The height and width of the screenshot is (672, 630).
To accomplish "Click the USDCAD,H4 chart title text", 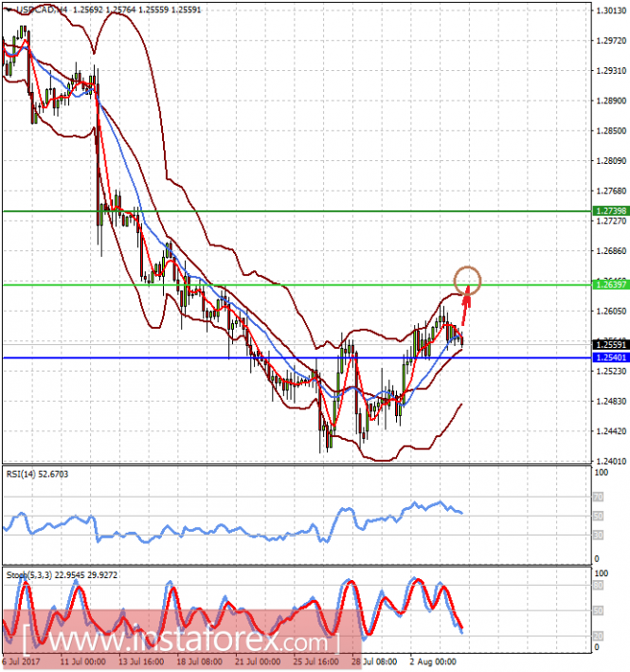I will [x=42, y=9].
